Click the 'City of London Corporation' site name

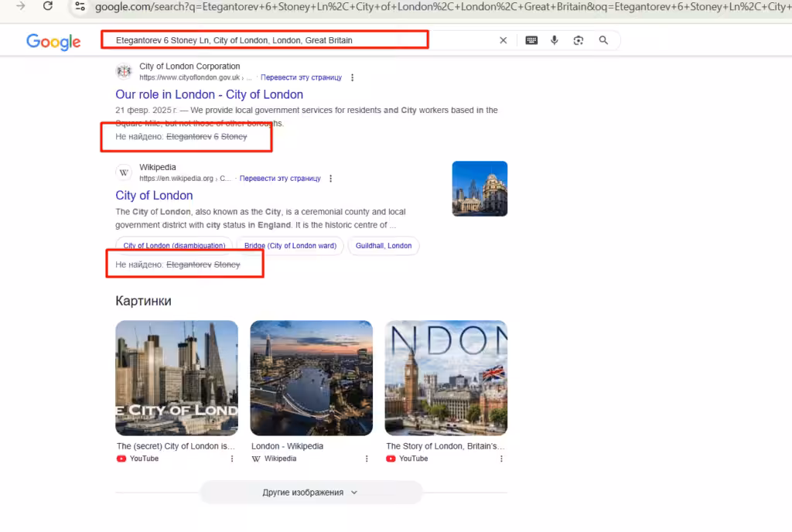(189, 66)
